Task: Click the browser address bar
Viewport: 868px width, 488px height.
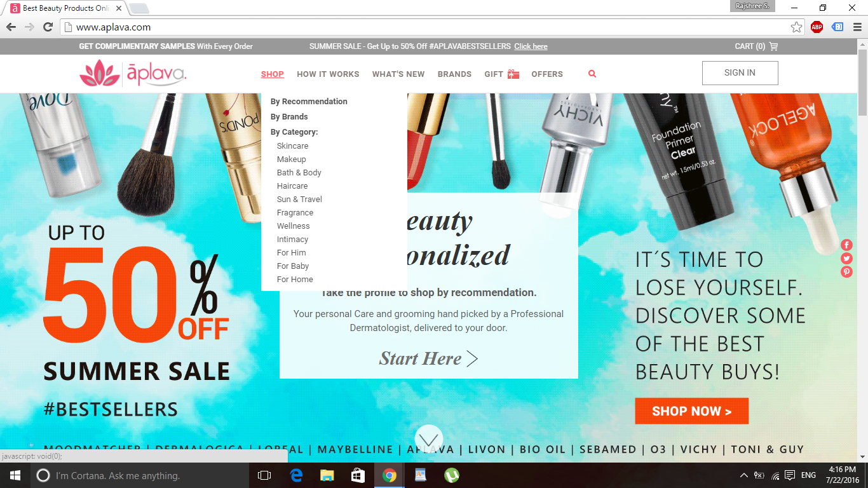Action: 426,27
